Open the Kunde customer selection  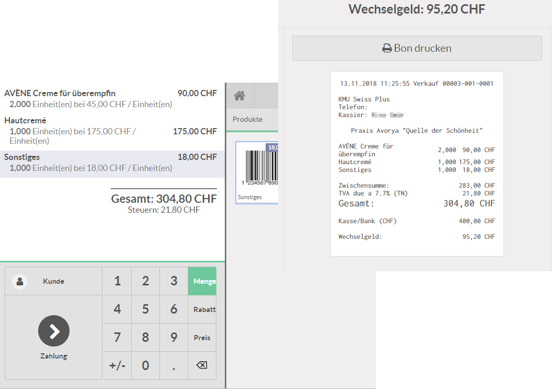[x=53, y=281]
